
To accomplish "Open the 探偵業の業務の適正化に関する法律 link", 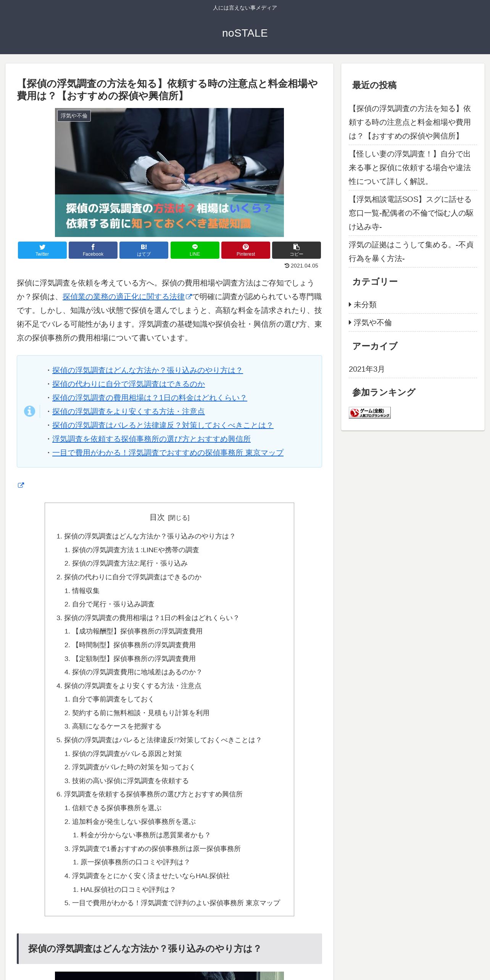I will tap(124, 297).
